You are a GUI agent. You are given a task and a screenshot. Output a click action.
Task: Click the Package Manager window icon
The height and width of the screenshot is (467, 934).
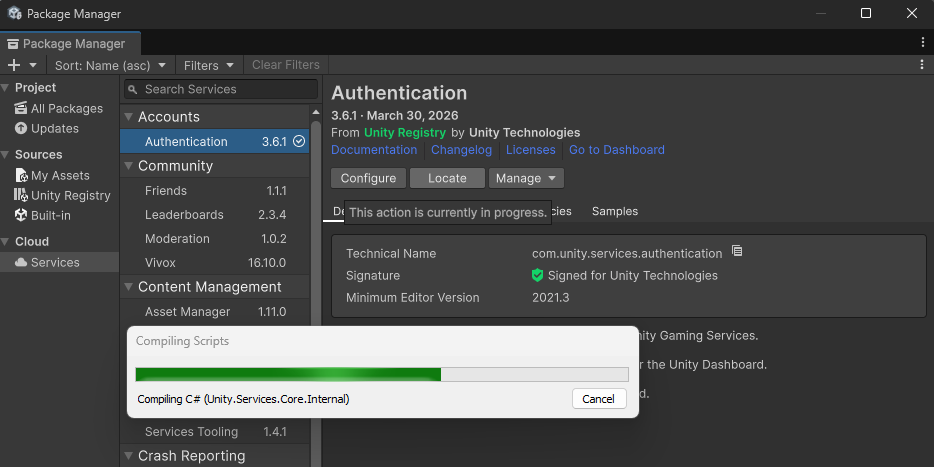[x=14, y=13]
